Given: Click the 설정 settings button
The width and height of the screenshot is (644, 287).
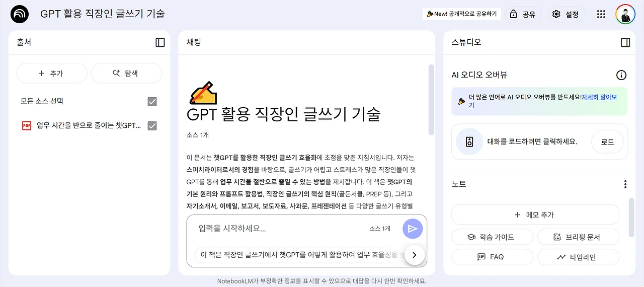Looking at the screenshot, I should (566, 14).
